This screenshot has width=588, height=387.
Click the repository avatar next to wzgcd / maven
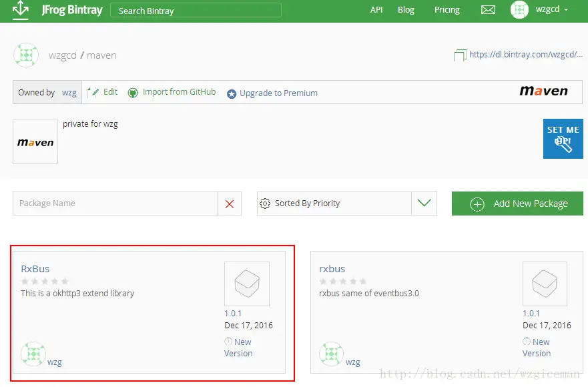[x=26, y=55]
